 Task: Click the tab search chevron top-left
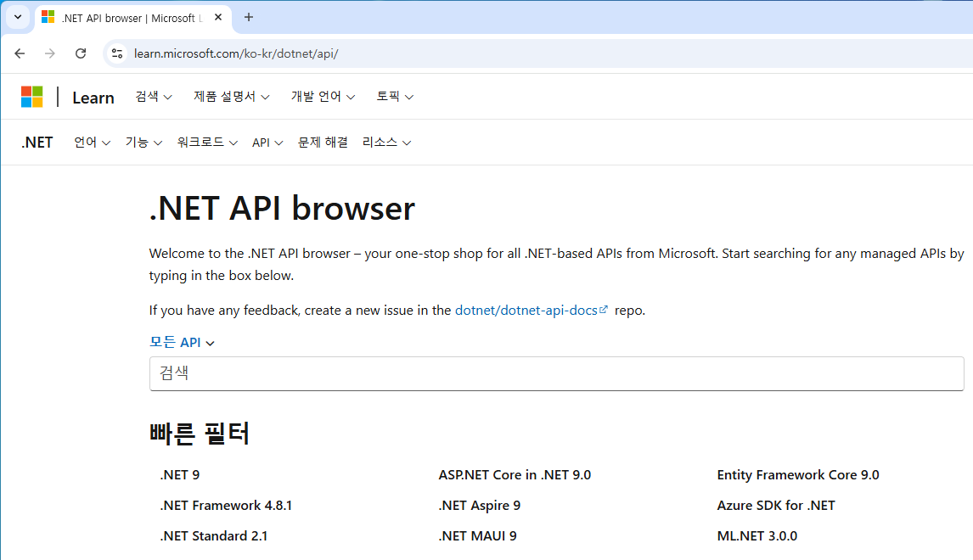pos(17,17)
